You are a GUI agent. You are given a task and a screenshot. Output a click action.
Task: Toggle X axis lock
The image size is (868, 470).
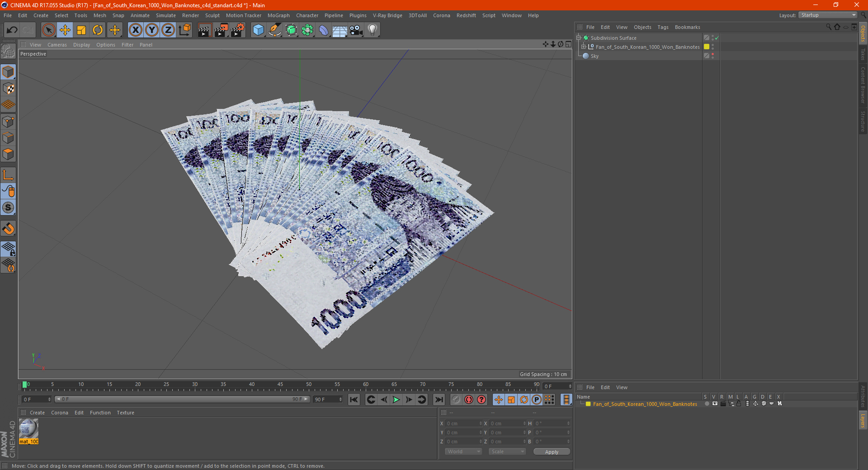pyautogui.click(x=135, y=30)
